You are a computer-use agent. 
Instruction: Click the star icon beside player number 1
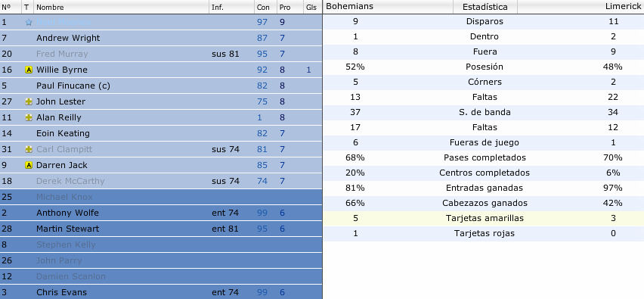(x=28, y=22)
